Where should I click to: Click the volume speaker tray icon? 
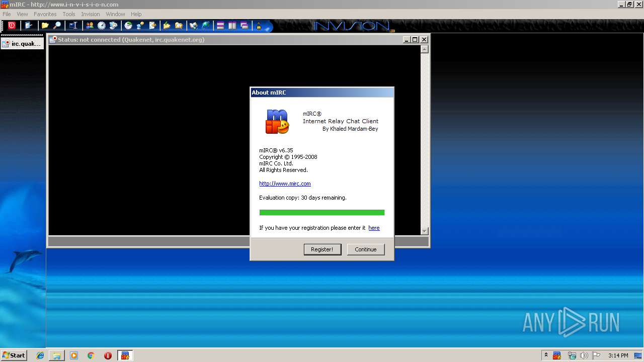pyautogui.click(x=584, y=355)
